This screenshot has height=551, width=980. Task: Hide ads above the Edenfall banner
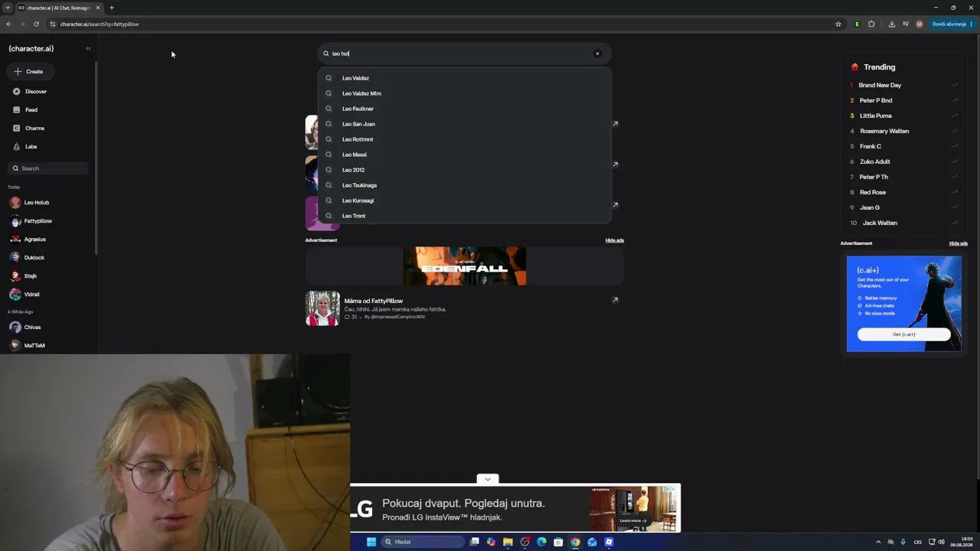[615, 240]
